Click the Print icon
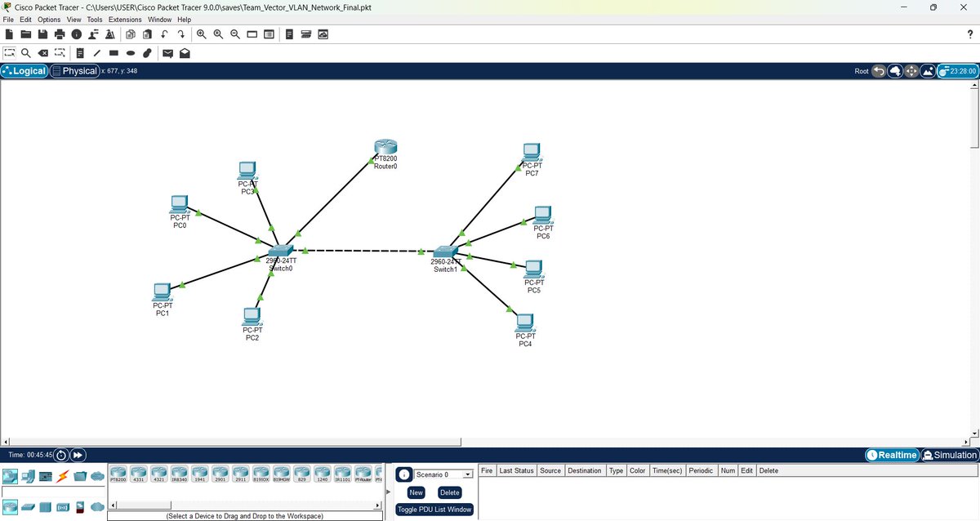Screen dimensions: 980x521 tap(60, 34)
